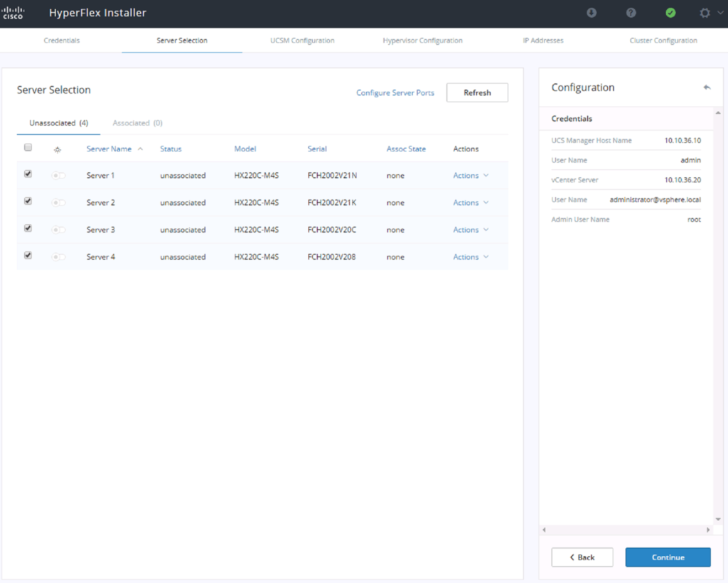
Task: Click the Server 4 name cell
Action: point(101,257)
